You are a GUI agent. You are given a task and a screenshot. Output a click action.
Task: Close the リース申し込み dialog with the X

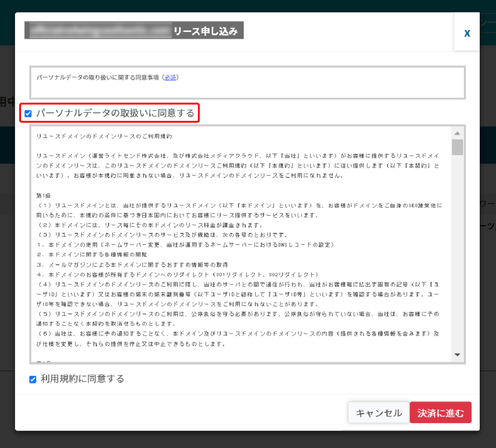click(467, 33)
